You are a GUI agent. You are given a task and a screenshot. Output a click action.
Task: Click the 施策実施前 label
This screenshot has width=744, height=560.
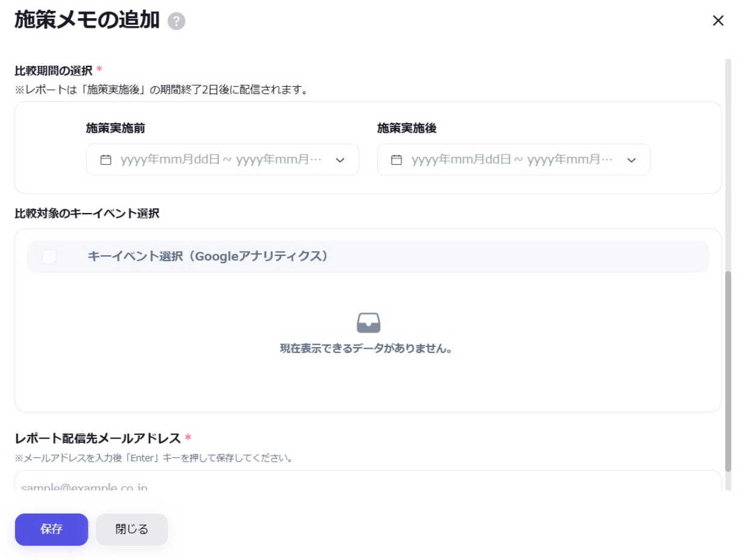tap(115, 128)
